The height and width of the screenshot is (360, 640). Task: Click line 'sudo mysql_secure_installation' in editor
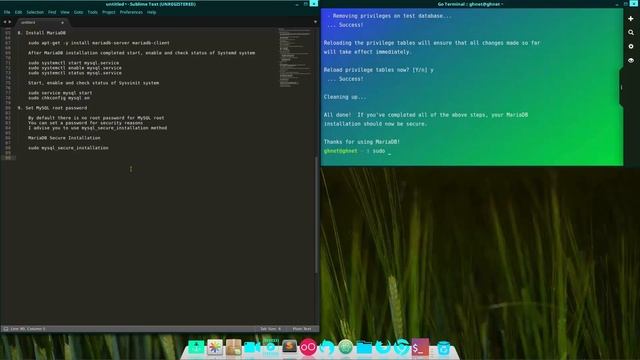coord(68,148)
